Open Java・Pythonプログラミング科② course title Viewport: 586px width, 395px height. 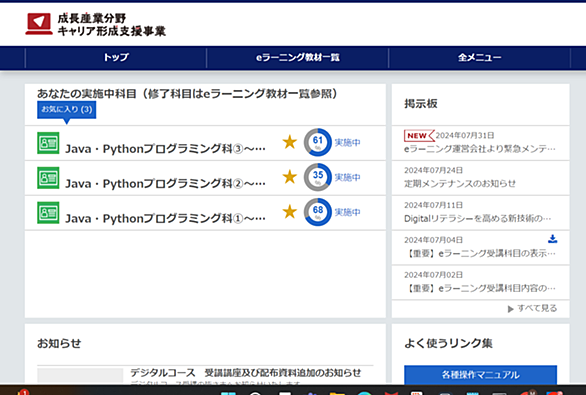click(x=166, y=183)
